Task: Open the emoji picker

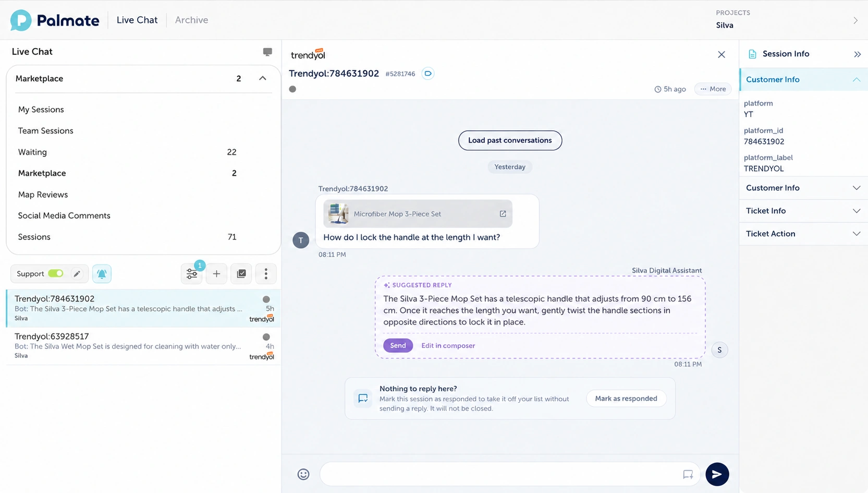Action: (303, 474)
